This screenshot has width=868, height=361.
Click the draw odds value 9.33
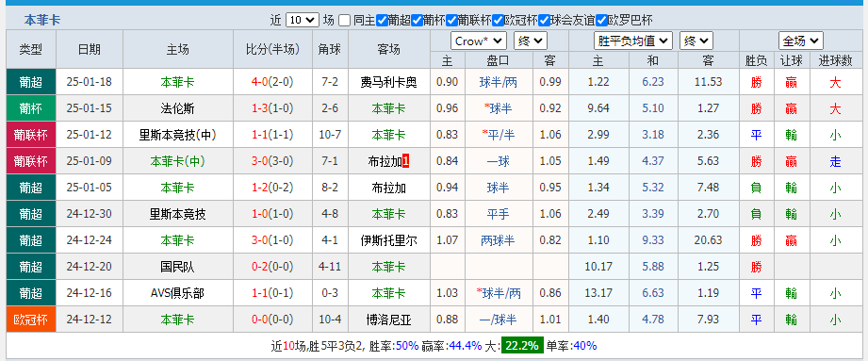pos(653,241)
